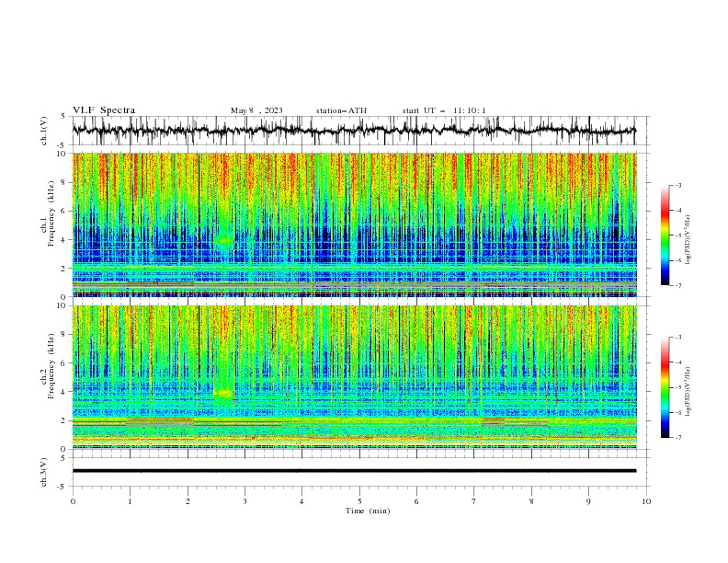Click the time axis tick label "5"
The height and width of the screenshot is (563, 728).
pyautogui.click(x=359, y=501)
